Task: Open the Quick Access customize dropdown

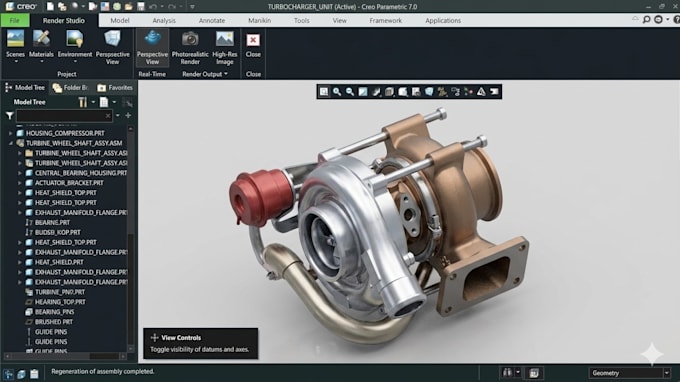Action: coord(192,7)
